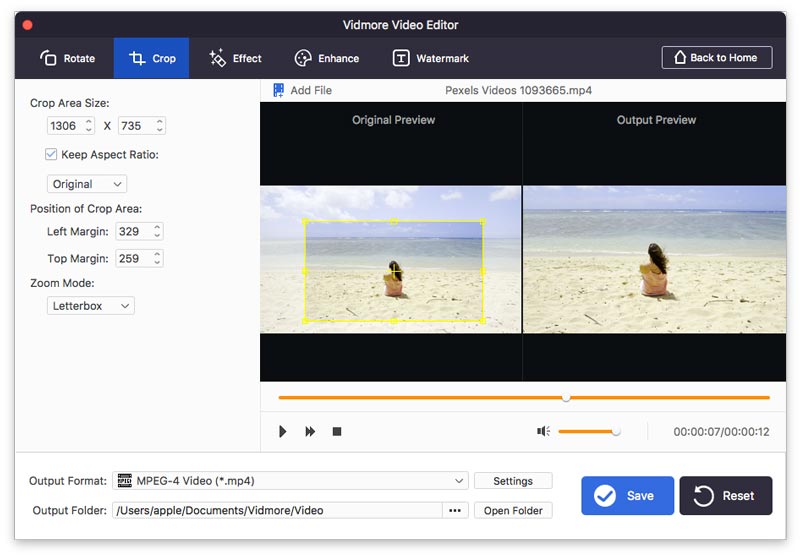Reset the crop settings

coord(726,495)
